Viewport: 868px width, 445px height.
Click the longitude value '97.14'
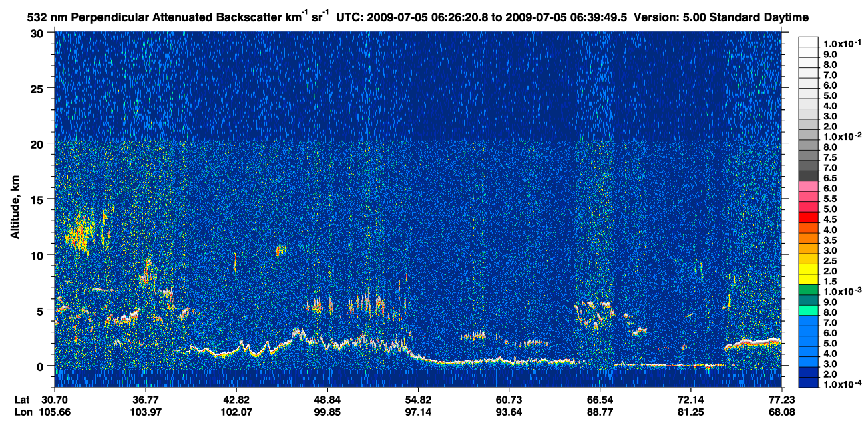(x=417, y=412)
